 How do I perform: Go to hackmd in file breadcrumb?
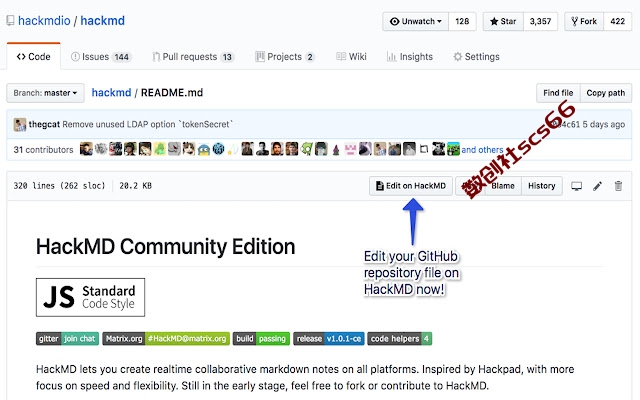(x=111, y=93)
